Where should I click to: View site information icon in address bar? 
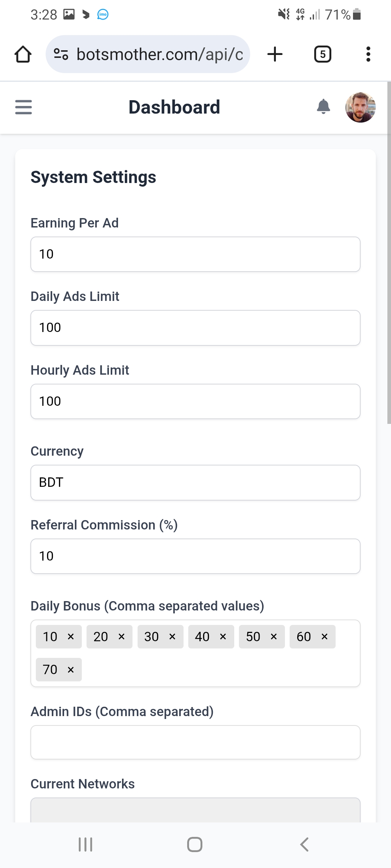click(x=61, y=54)
